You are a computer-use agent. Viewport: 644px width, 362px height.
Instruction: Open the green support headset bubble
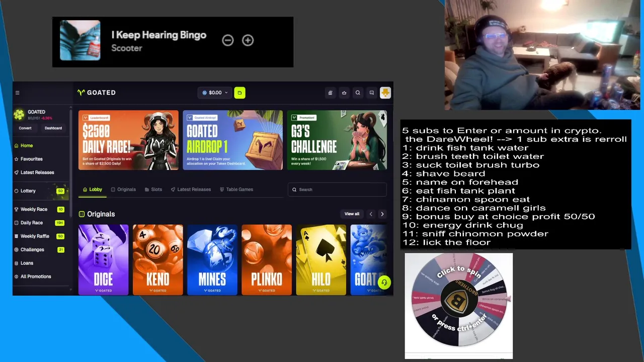[384, 283]
